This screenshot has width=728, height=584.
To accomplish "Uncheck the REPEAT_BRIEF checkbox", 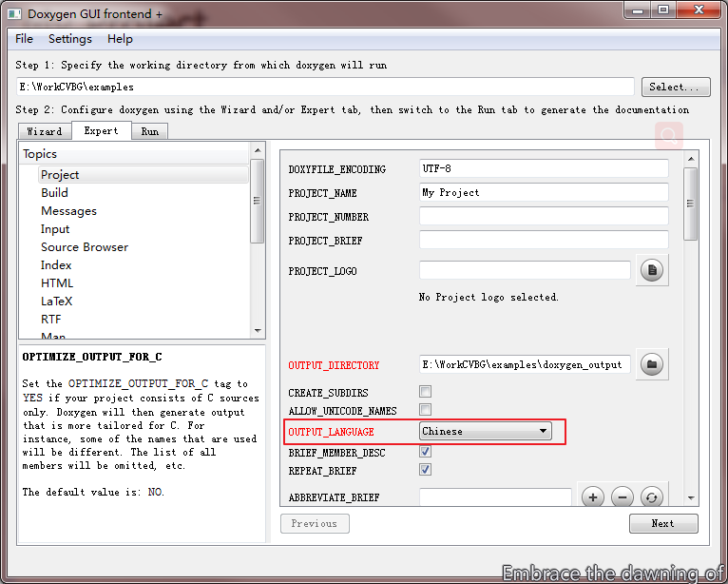I will [425, 469].
